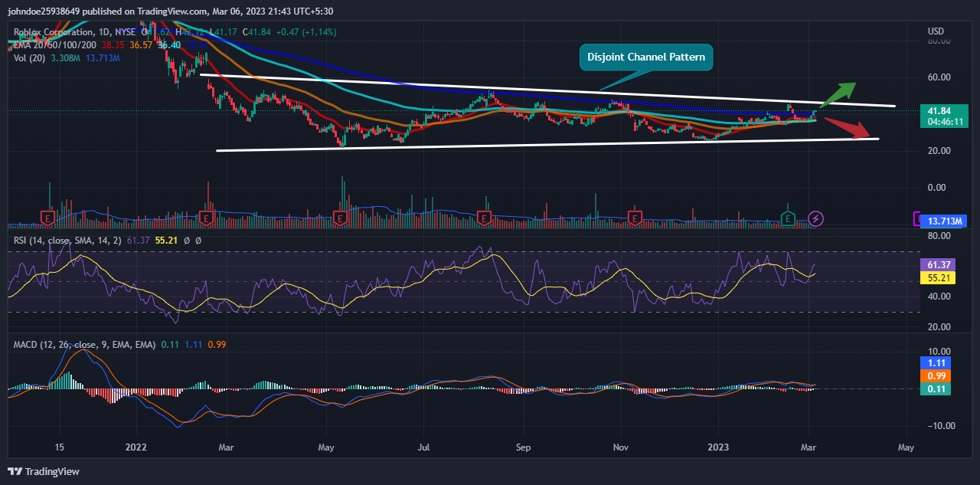Open the red earnings E marker for February 2022

point(205,218)
